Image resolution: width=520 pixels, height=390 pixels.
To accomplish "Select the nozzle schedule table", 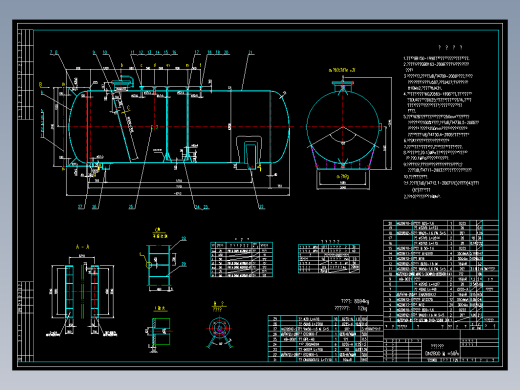I will (241, 259).
